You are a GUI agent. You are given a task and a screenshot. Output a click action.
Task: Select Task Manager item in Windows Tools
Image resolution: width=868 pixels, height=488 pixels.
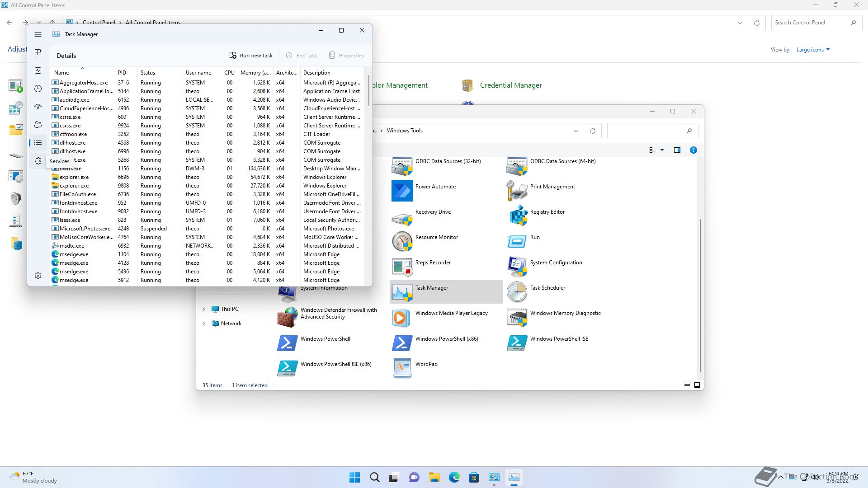click(446, 292)
